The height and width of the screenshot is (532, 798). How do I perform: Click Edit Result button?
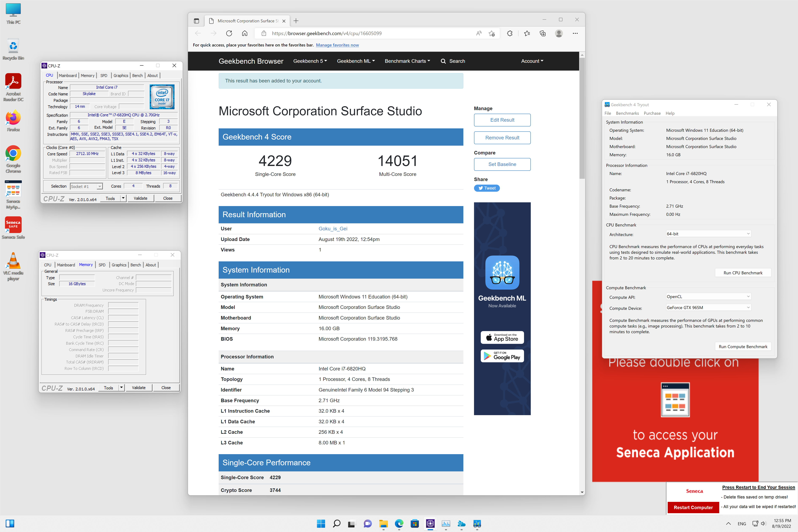pos(502,120)
